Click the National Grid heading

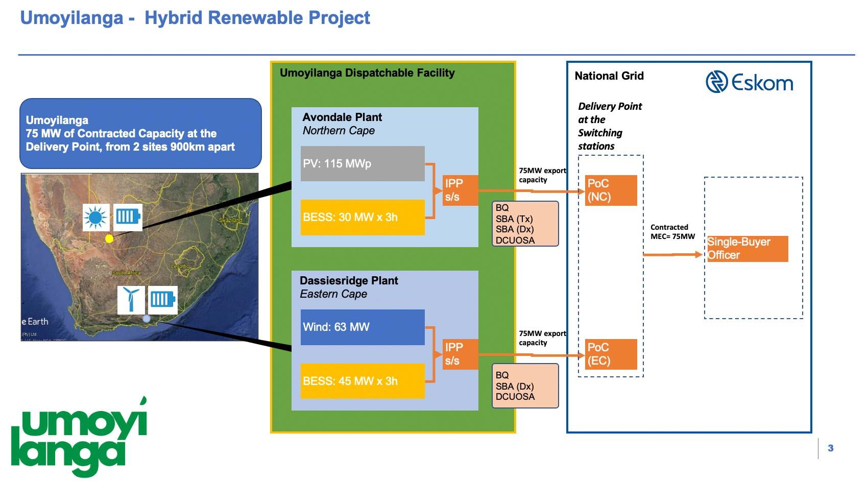click(609, 76)
